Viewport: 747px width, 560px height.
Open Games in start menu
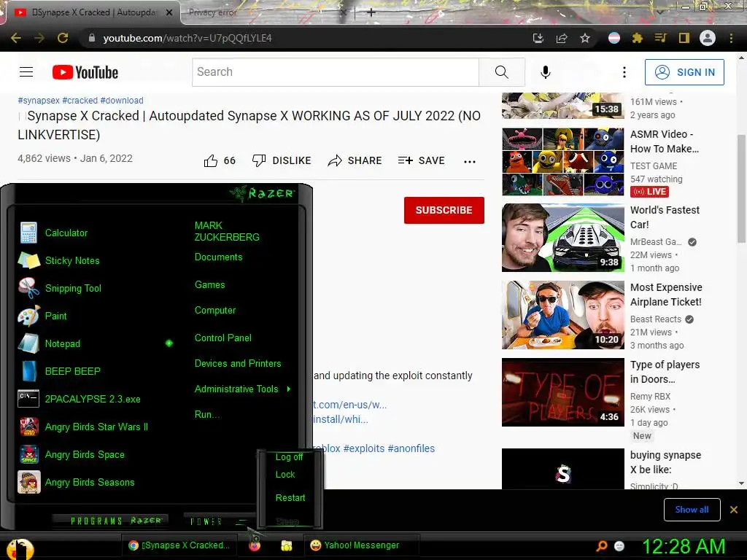[209, 285]
